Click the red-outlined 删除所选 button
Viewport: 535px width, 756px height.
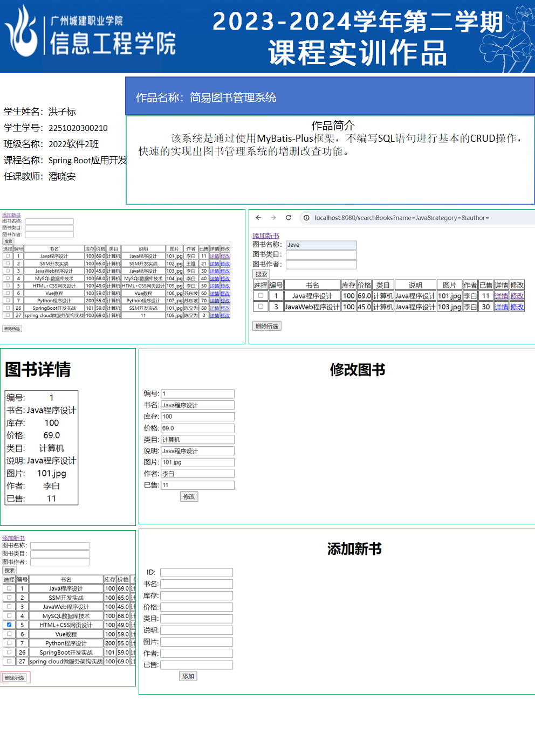15,677
